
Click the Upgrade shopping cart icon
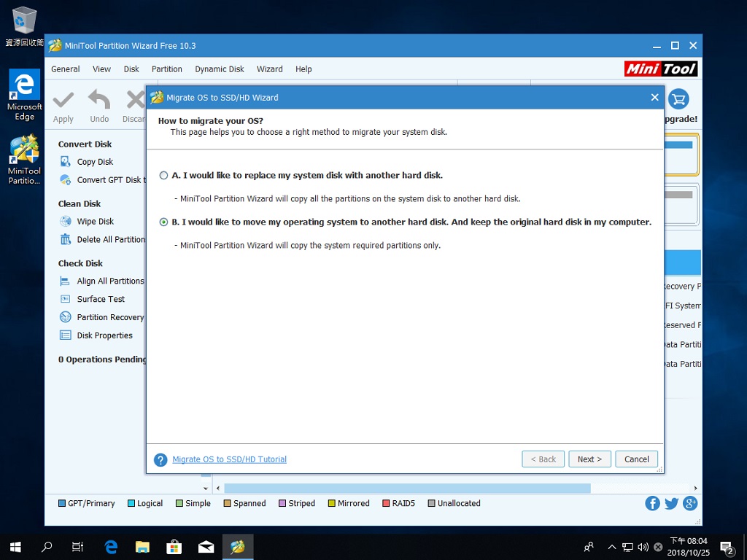pos(678,99)
